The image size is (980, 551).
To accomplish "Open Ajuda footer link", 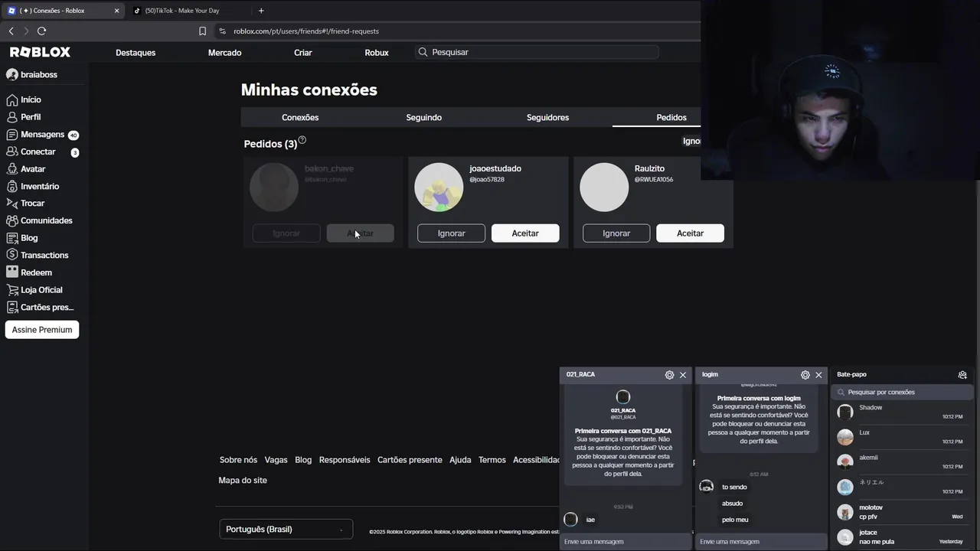I will click(460, 460).
